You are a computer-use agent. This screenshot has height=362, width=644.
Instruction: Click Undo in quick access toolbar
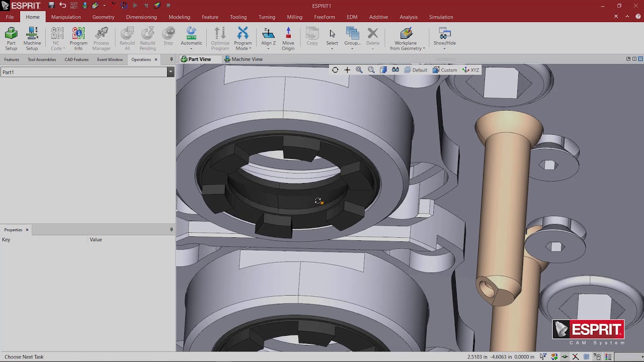point(62,6)
